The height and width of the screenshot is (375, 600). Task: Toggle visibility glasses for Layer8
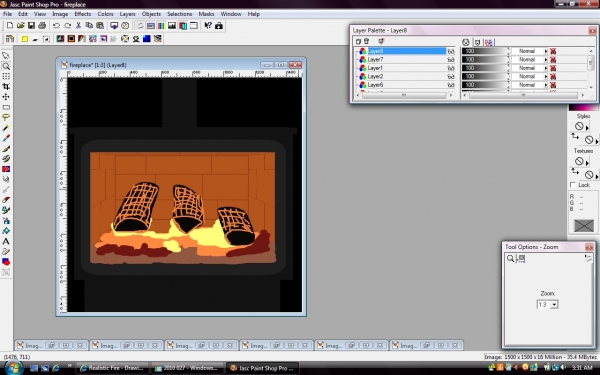(x=451, y=51)
